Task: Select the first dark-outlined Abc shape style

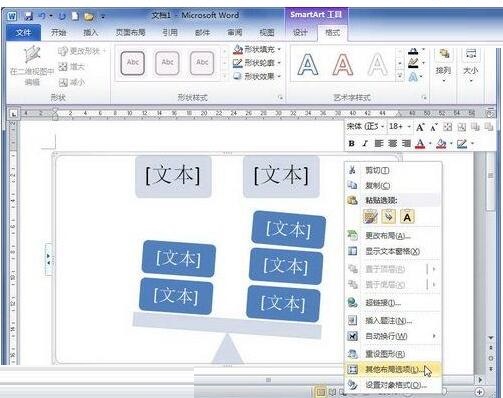Action: 133,63
